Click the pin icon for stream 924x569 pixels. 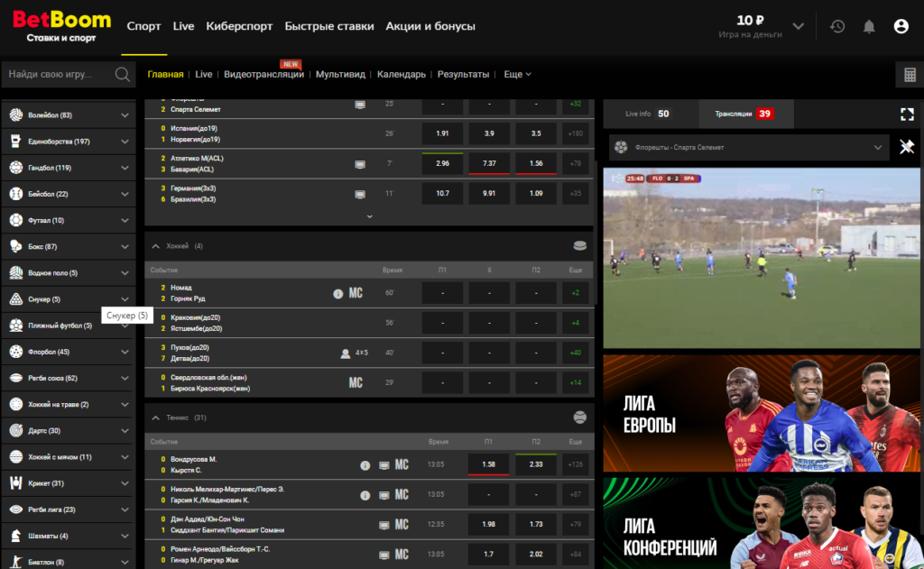[907, 147]
